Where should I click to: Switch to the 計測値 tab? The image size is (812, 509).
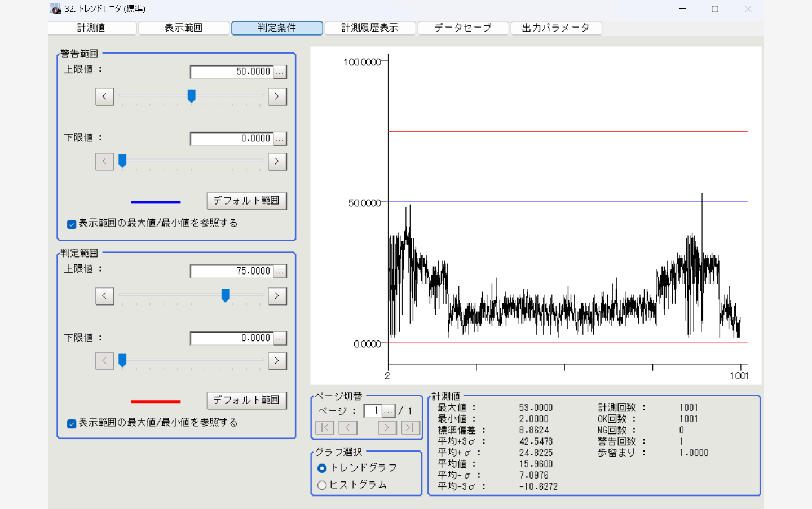click(x=92, y=28)
